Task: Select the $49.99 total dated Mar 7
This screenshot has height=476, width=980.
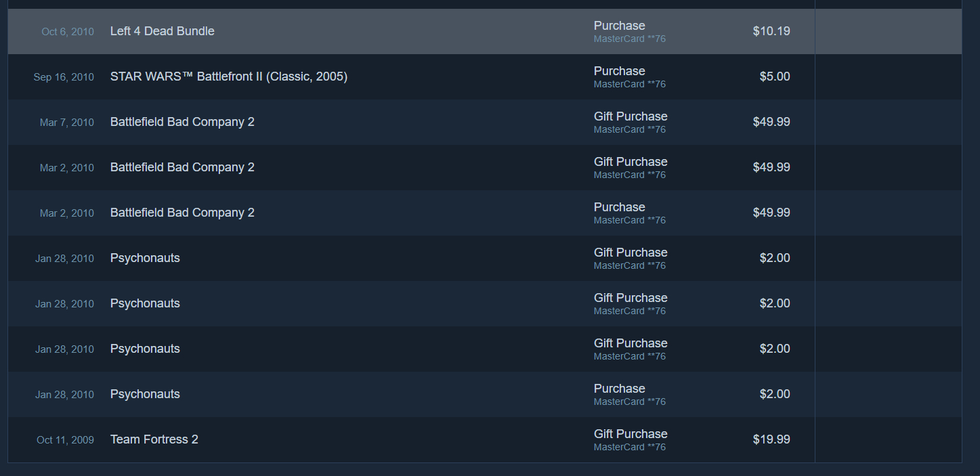Action: click(x=771, y=122)
